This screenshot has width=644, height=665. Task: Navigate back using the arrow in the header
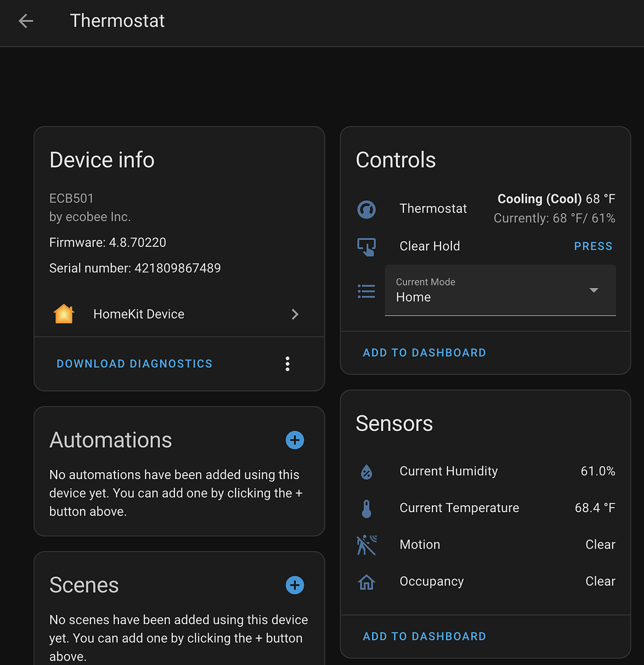[x=25, y=21]
